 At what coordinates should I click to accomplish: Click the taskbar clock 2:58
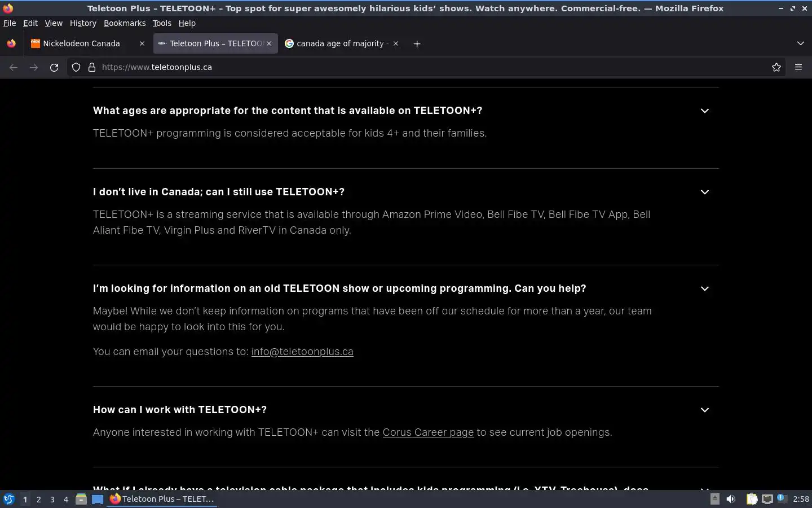pos(801,499)
